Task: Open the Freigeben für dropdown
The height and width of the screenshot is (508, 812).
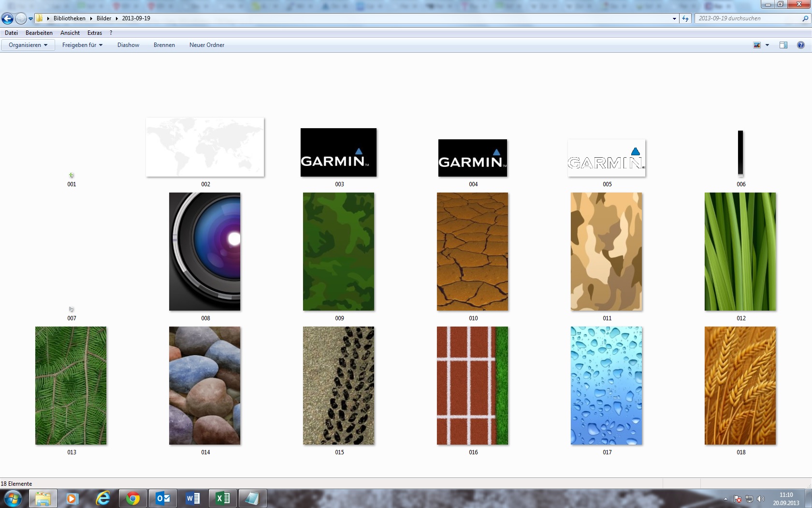Action: point(82,45)
